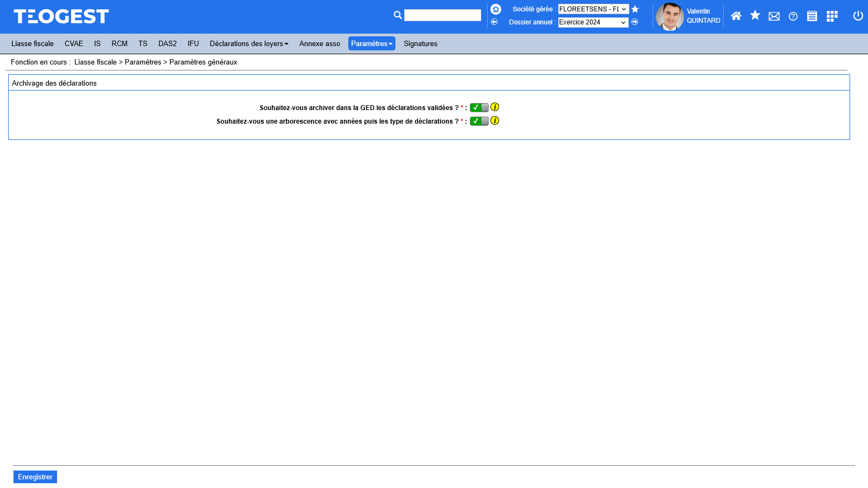Open the Dossier annuel dropdown
Screen dimensions: 868x488
[x=593, y=22]
